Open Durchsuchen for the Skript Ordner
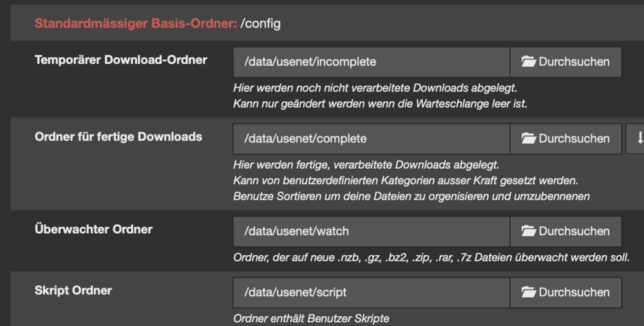This screenshot has height=326, width=644. coord(565,292)
